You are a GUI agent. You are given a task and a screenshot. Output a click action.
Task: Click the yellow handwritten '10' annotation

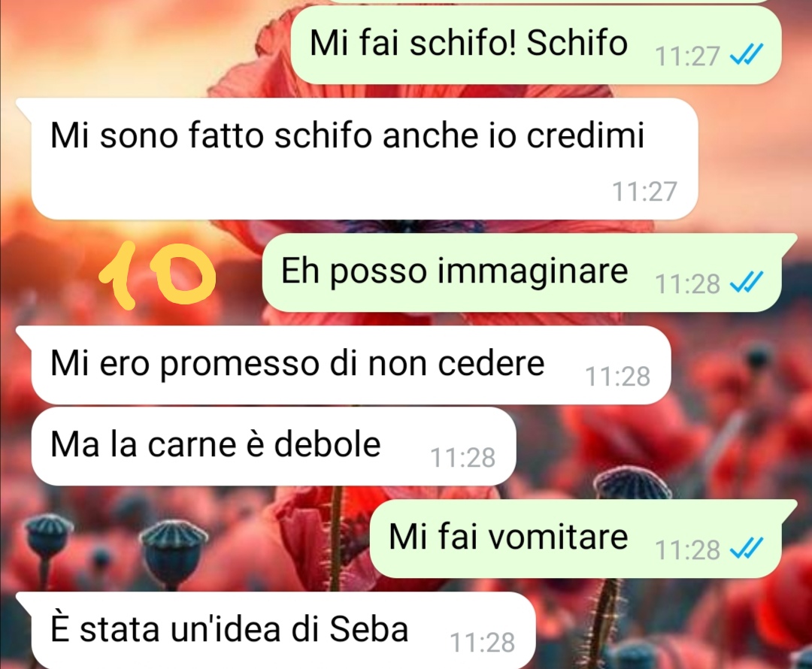tap(156, 274)
